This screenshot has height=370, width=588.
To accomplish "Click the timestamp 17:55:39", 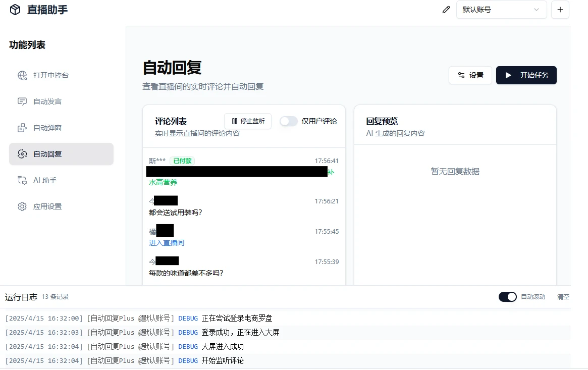I will click(x=327, y=262).
